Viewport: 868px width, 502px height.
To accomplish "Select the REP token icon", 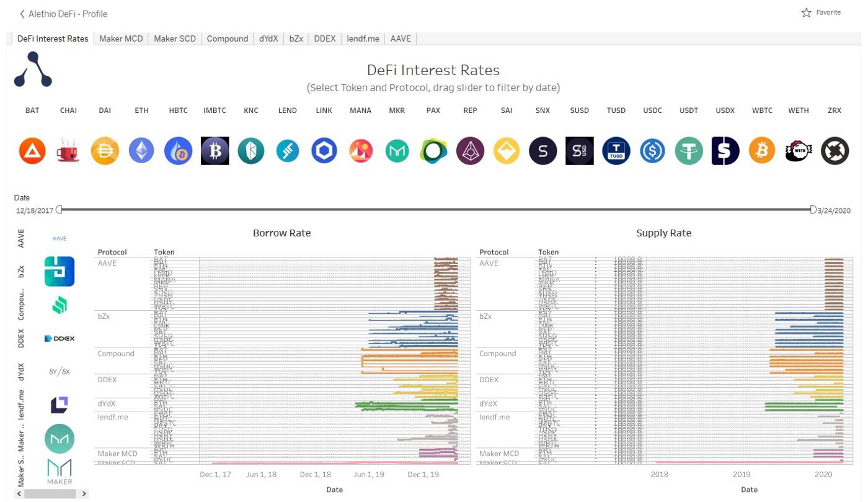I will [470, 151].
